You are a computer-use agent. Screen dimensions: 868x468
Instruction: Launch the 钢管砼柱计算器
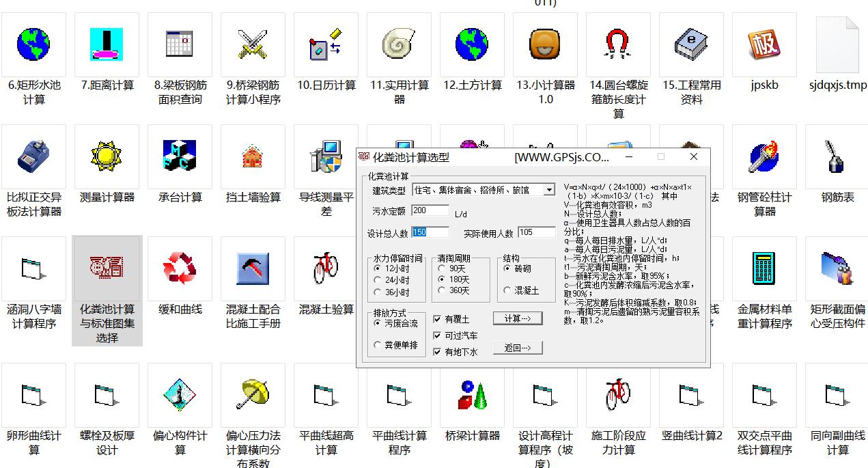click(x=764, y=156)
